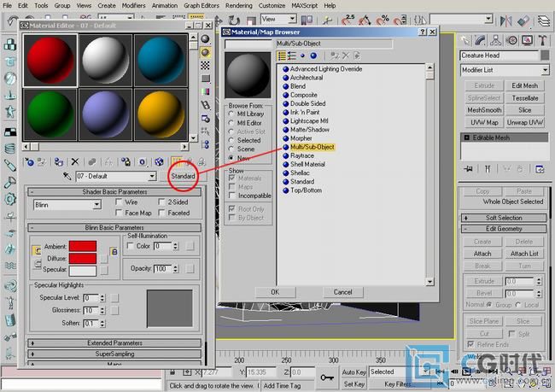Open the Modifiers menu
Screen dimensions: 555x392
click(133, 5)
